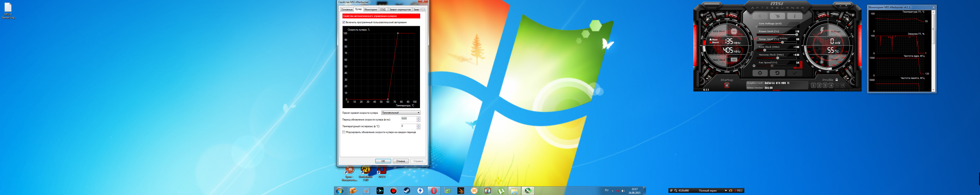Click the Memory Clock slider handle
The image size is (980, 195).
[778, 58]
